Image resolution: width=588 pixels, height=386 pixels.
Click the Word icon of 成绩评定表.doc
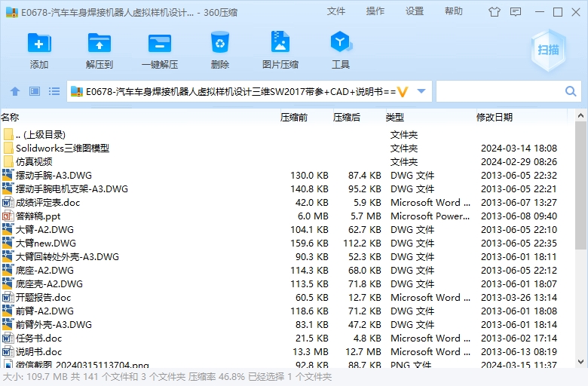[8, 203]
